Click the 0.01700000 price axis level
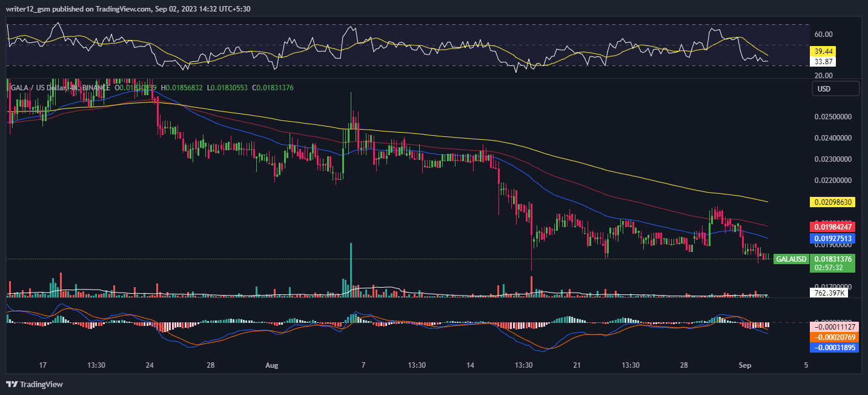This screenshot has width=868, height=395. coord(833,286)
